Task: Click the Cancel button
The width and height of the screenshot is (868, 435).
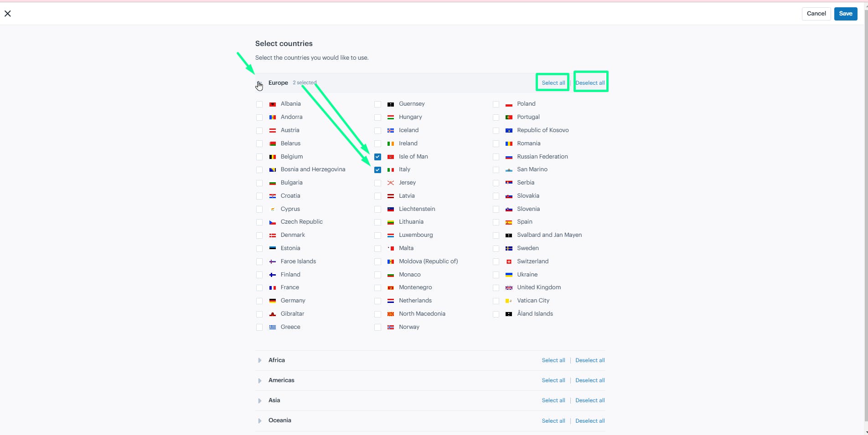Action: coord(816,14)
